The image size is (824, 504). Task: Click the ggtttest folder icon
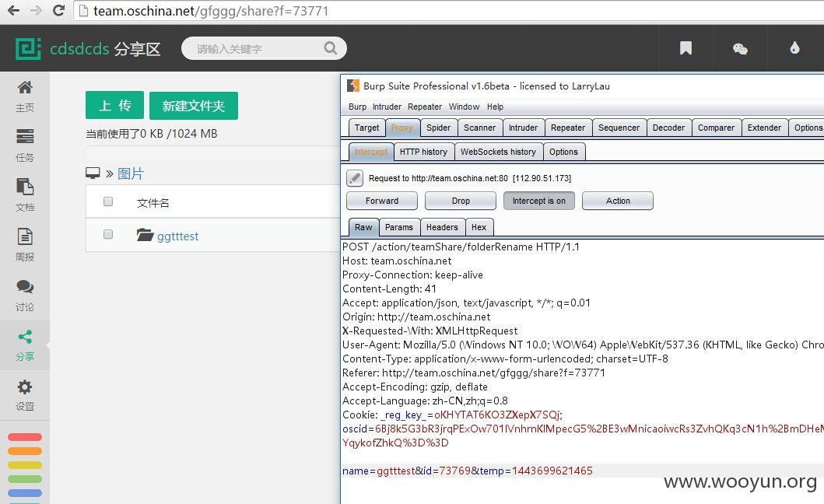pos(145,234)
